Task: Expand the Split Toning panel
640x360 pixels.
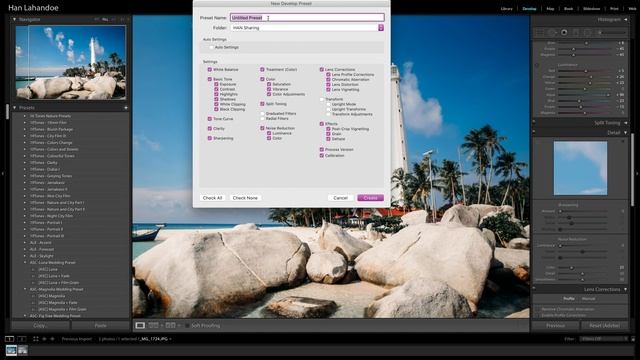Action: 625,122
